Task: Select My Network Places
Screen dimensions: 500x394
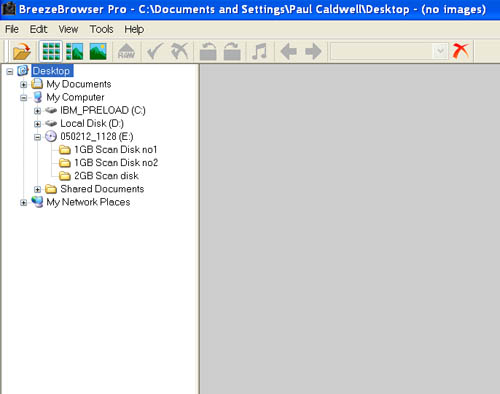Action: point(88,202)
